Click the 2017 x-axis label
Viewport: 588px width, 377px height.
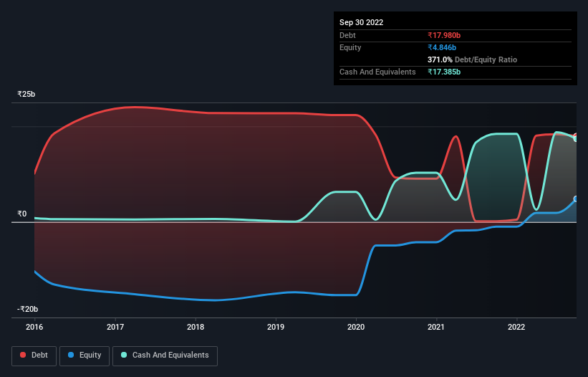point(115,327)
